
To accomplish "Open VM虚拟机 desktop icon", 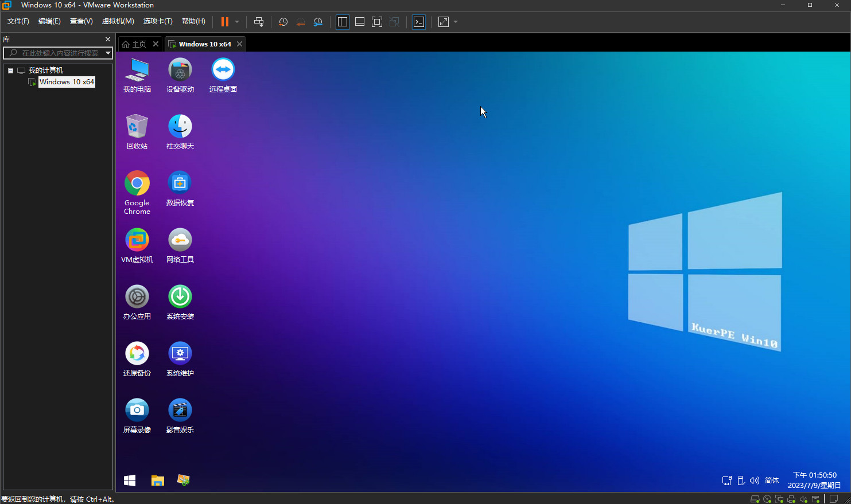I will coord(137,245).
